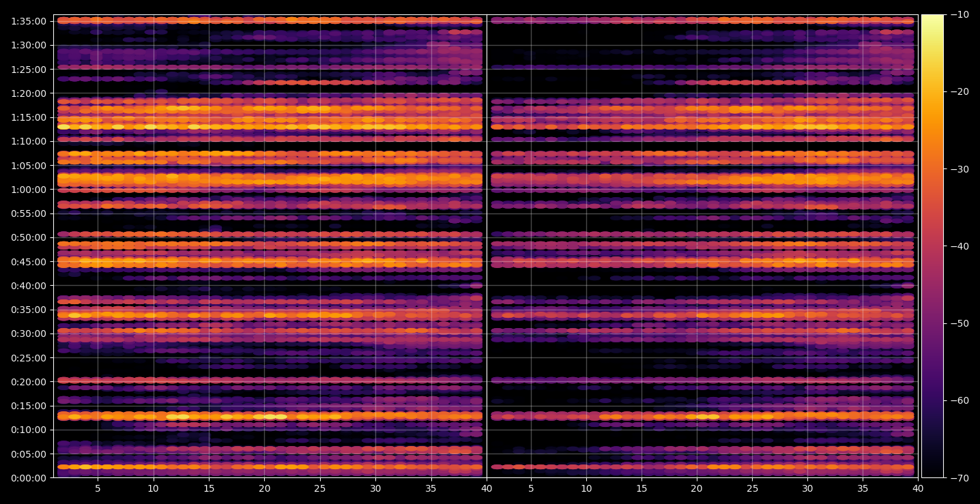Pick the 1:10:00 tick label
This screenshot has width=980, height=504.
tap(29, 141)
